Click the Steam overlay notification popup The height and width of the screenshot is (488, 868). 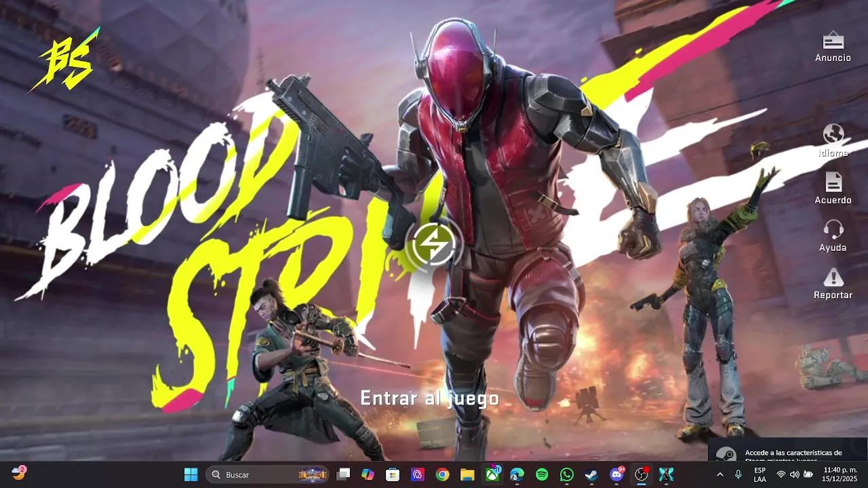[788, 449]
